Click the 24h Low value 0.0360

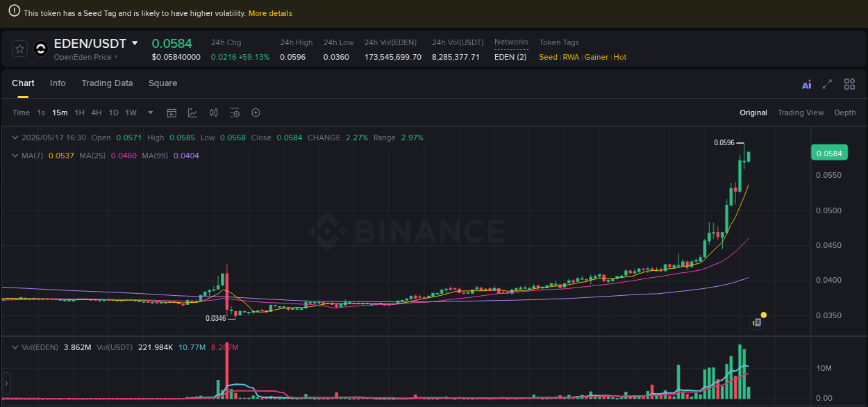336,57
